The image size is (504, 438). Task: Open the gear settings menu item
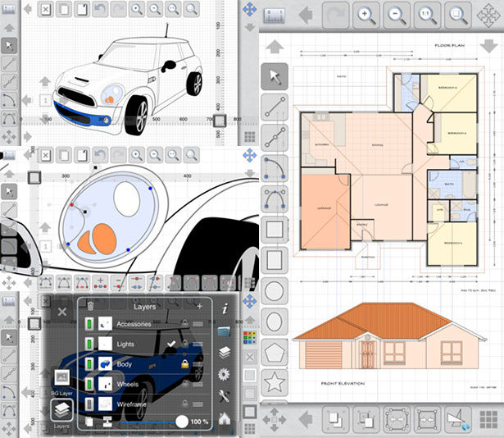click(224, 374)
